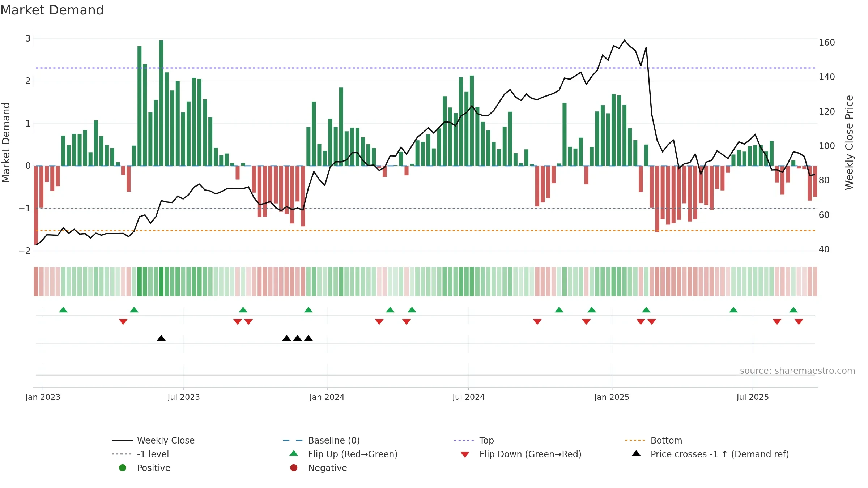Click the red Negative legend circle
The height and width of the screenshot is (488, 868).
click(x=294, y=468)
